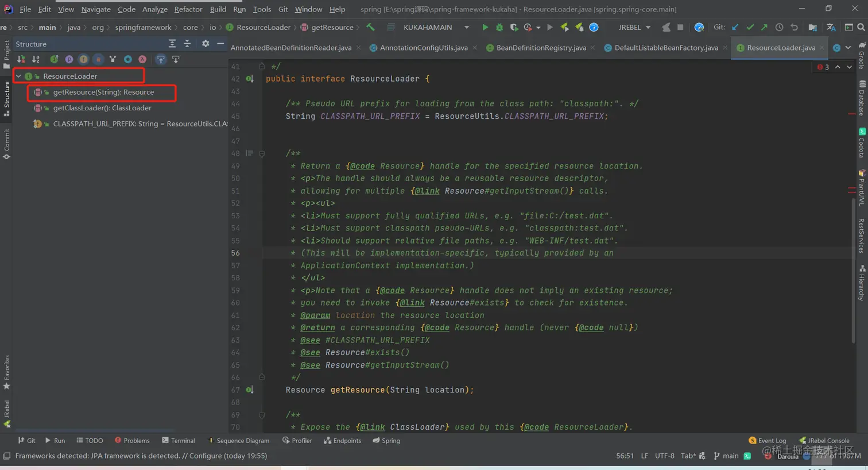The height and width of the screenshot is (470, 868).
Task: Hide the Structure panel with minus icon
Action: [220, 44]
